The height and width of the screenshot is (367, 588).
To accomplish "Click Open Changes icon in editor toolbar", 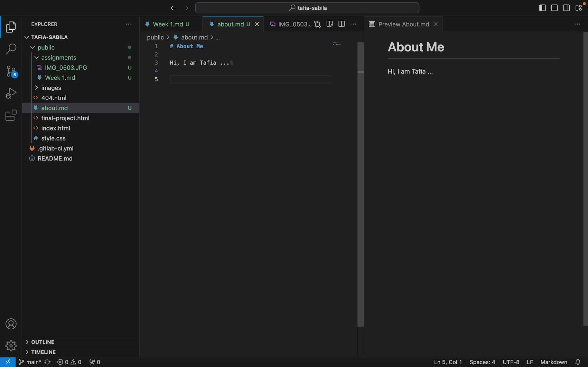I will (x=317, y=24).
